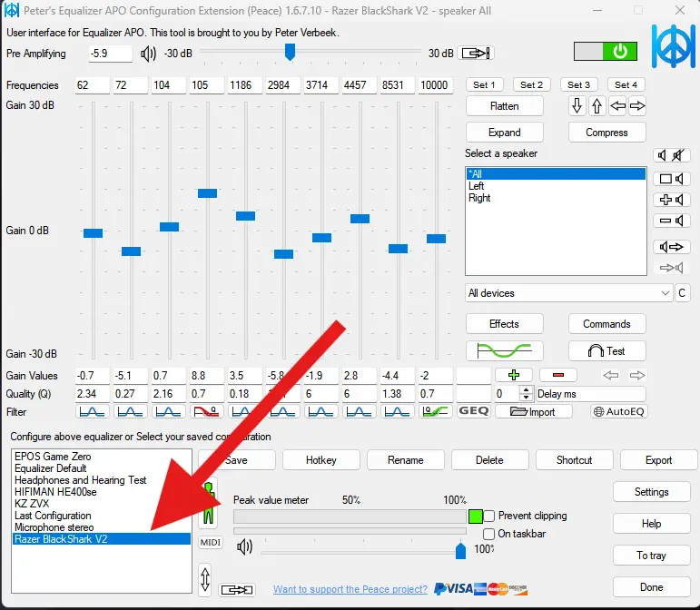Viewport: 700px width, 610px height.
Task: Click the Rename button
Action: coord(405,460)
